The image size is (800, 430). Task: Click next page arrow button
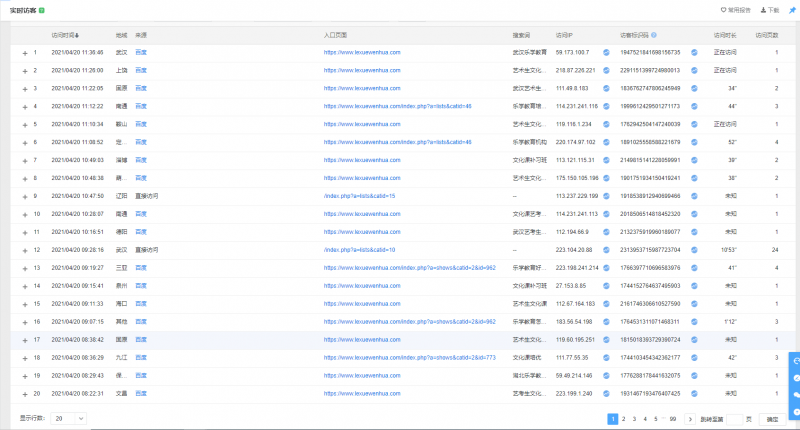pos(689,418)
